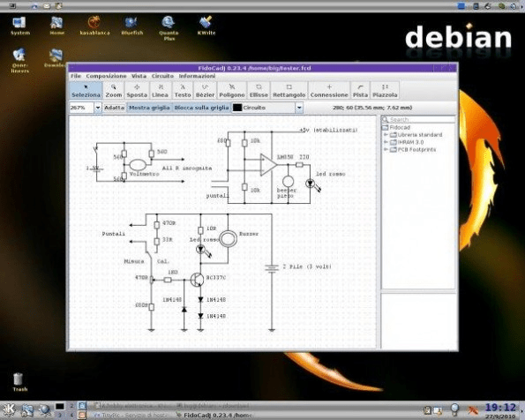The height and width of the screenshot is (420, 525).
Task: Open the System desktop icon
Action: coord(19,26)
